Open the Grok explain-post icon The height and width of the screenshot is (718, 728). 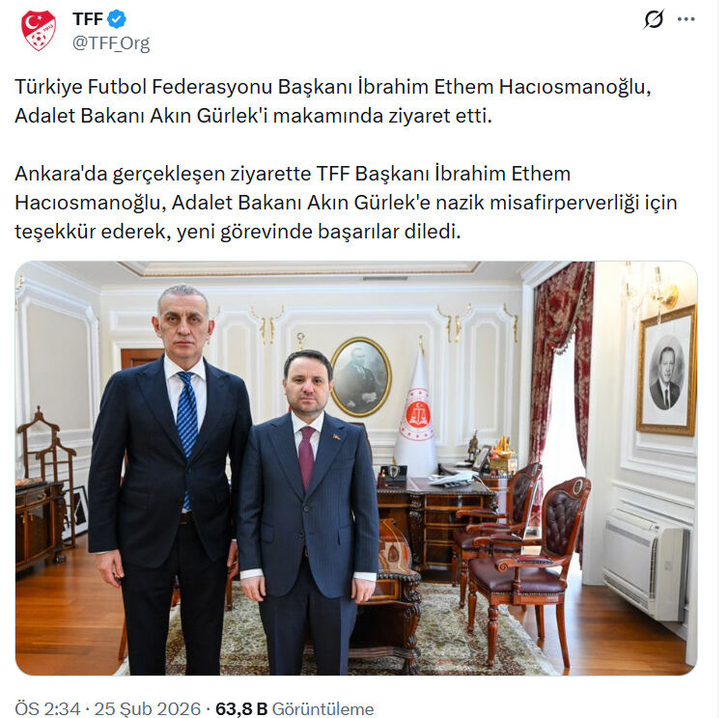coord(654,19)
